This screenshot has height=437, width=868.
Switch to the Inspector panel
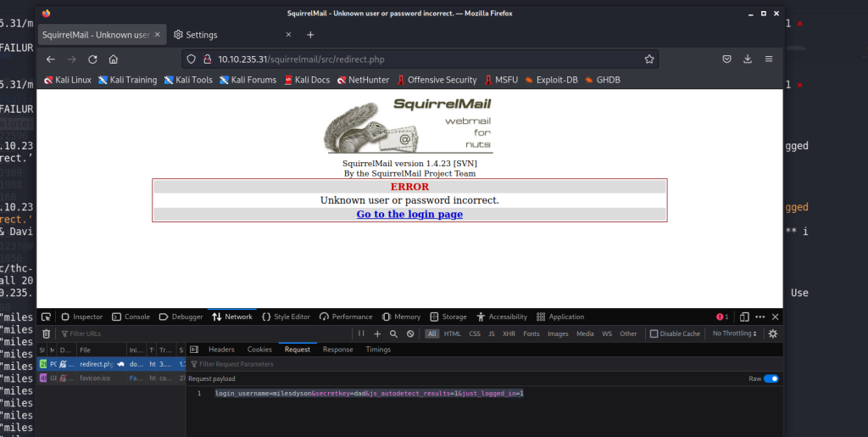pos(81,317)
